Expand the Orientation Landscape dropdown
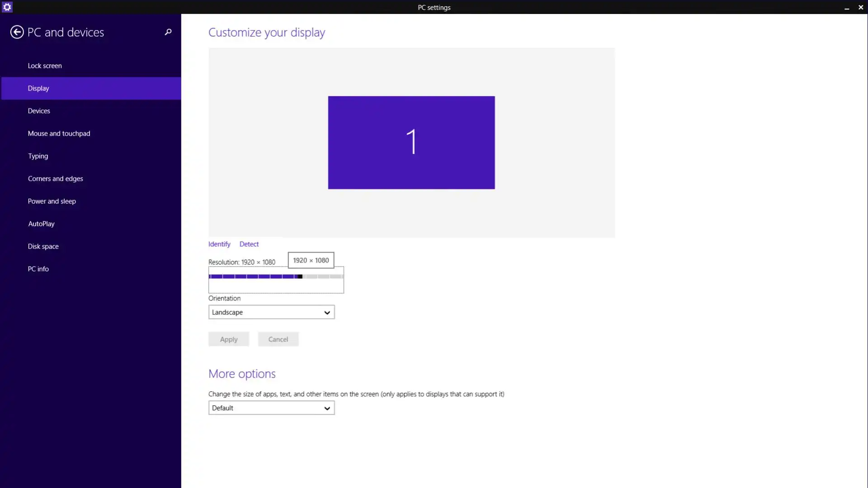The width and height of the screenshot is (868, 488). tap(271, 312)
